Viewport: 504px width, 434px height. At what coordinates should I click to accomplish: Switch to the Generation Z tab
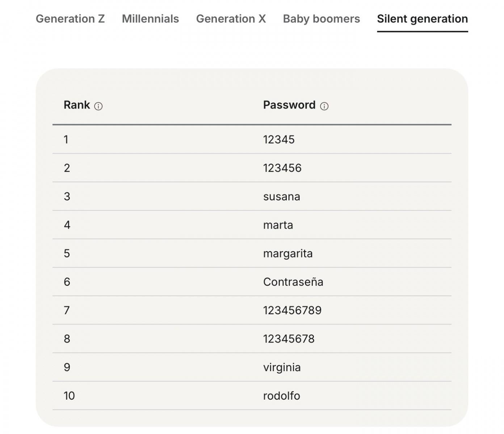[70, 19]
